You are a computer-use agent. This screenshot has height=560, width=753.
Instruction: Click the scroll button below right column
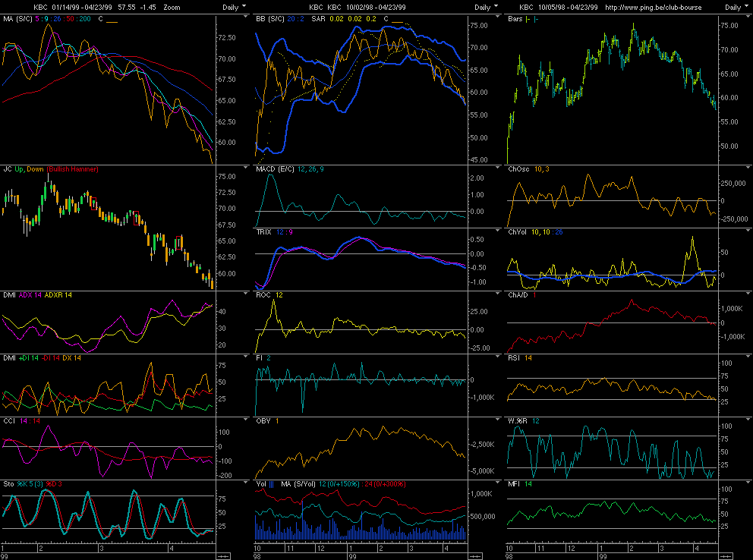coord(726,556)
